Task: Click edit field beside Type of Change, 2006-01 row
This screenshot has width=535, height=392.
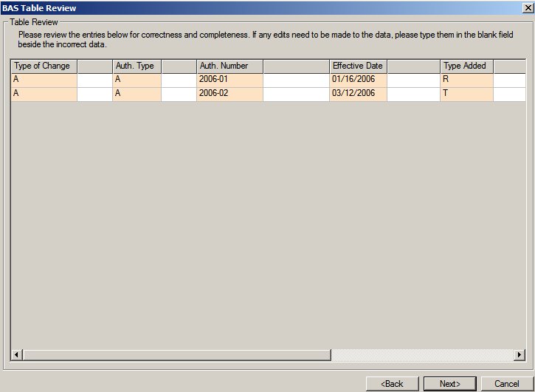Action: click(x=95, y=80)
